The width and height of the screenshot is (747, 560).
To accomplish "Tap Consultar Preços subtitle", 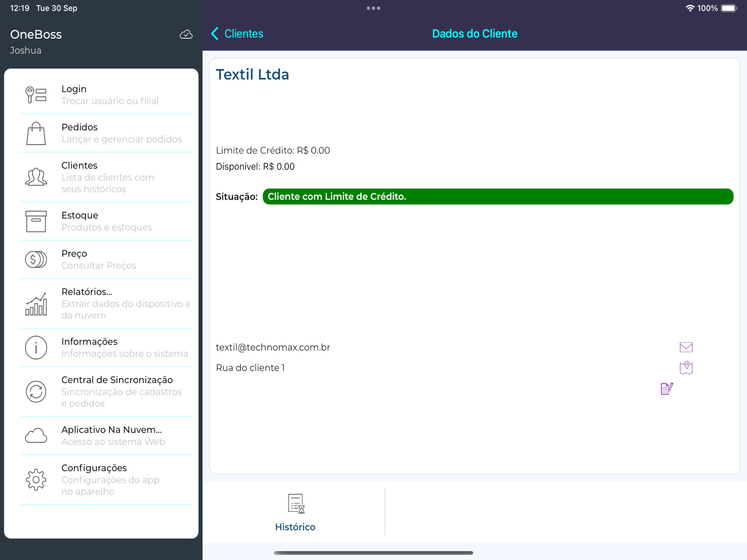I will coord(99,265).
